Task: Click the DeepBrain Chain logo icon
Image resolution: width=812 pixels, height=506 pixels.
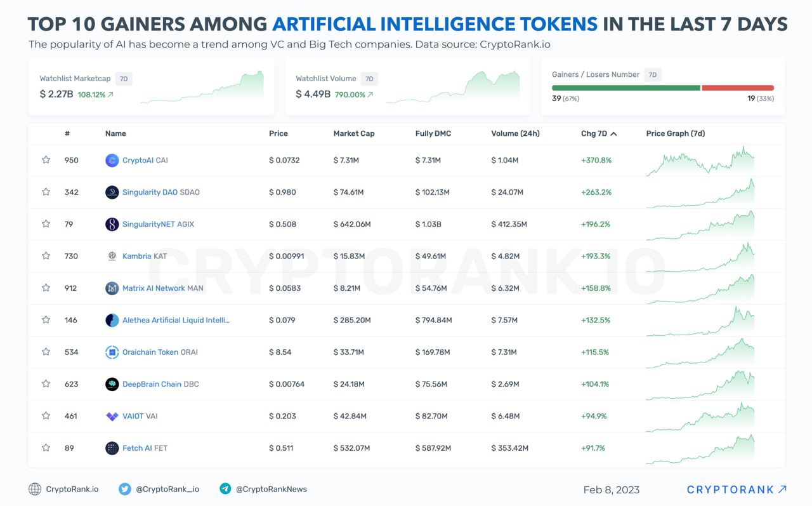Action: tap(112, 384)
